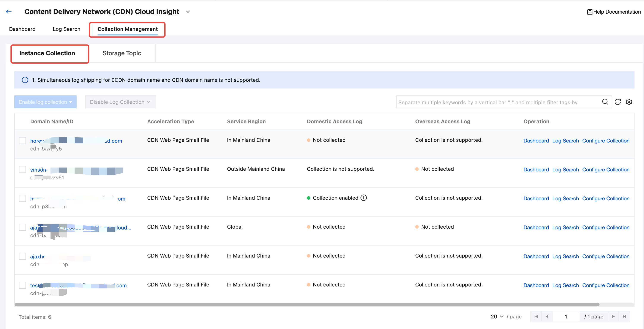The image size is (644, 329).
Task: Click the search magnifier icon
Action: tap(605, 102)
